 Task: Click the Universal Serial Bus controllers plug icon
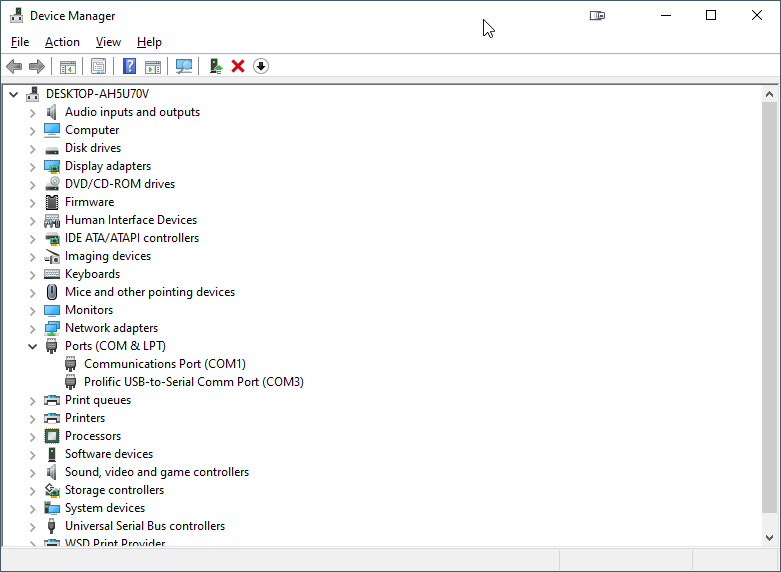point(51,526)
